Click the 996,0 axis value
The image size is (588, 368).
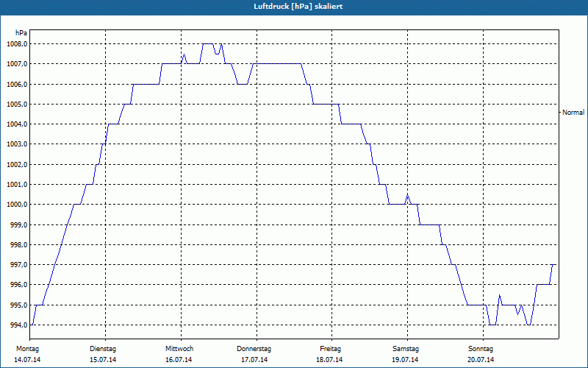[18, 285]
